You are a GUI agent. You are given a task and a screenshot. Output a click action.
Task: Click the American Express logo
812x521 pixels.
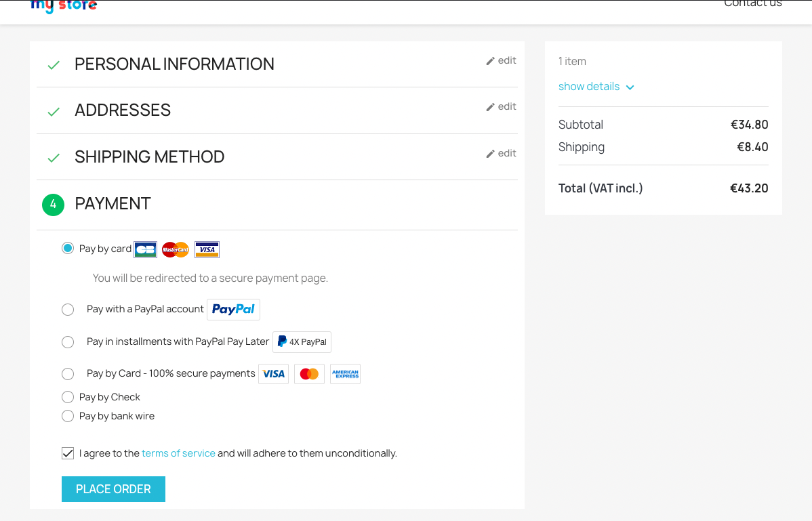(x=346, y=373)
